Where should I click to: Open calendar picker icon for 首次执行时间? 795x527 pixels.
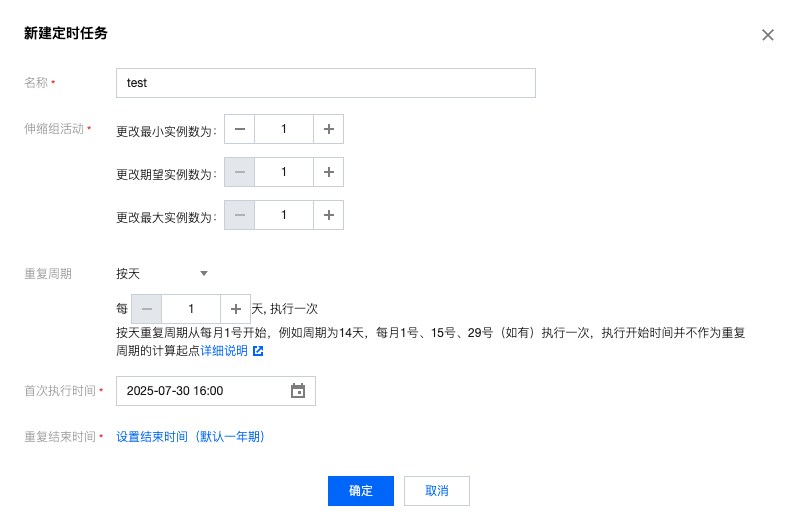[x=297, y=391]
